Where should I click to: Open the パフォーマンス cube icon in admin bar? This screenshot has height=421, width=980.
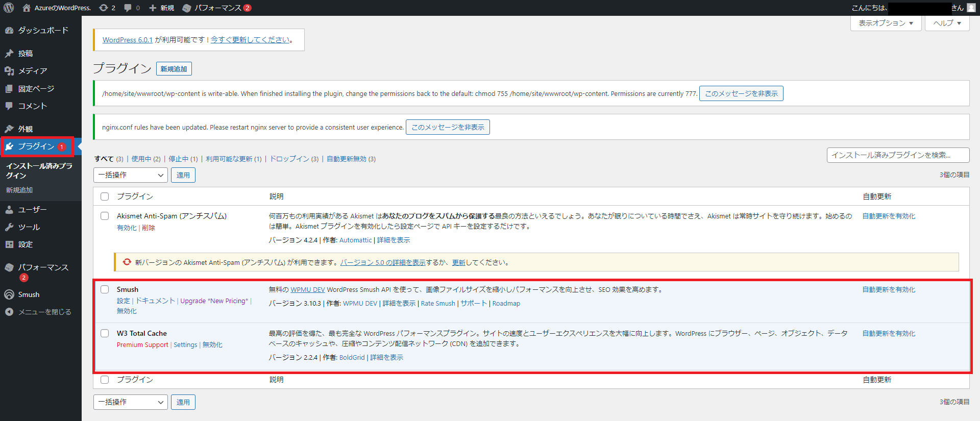[x=187, y=8]
